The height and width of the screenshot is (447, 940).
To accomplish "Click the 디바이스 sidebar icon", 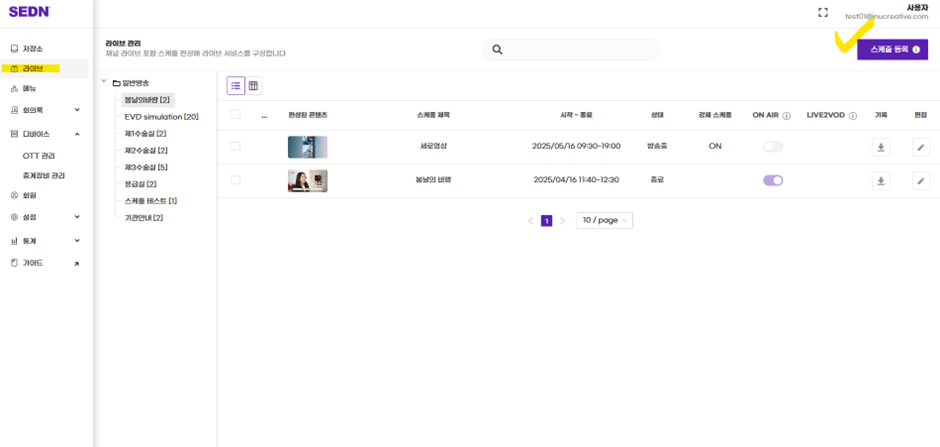I will 14,134.
